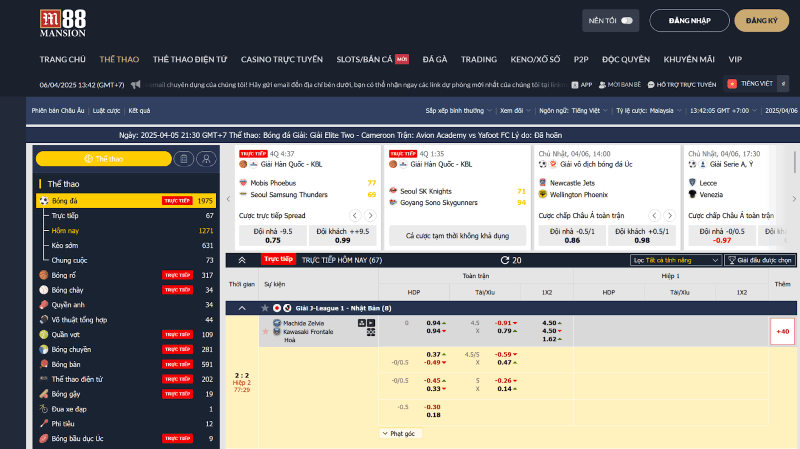Viewport: 800px width, 449px height.
Task: Click the Thể thao điện tử sidebar icon
Action: [x=44, y=379]
